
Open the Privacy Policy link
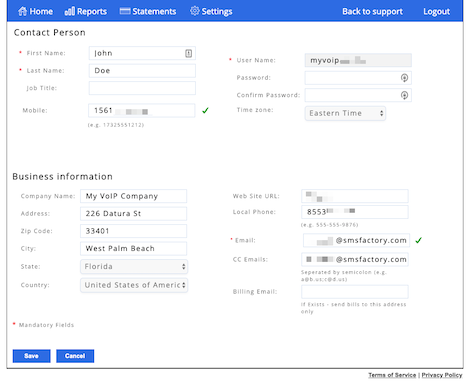click(x=442, y=375)
